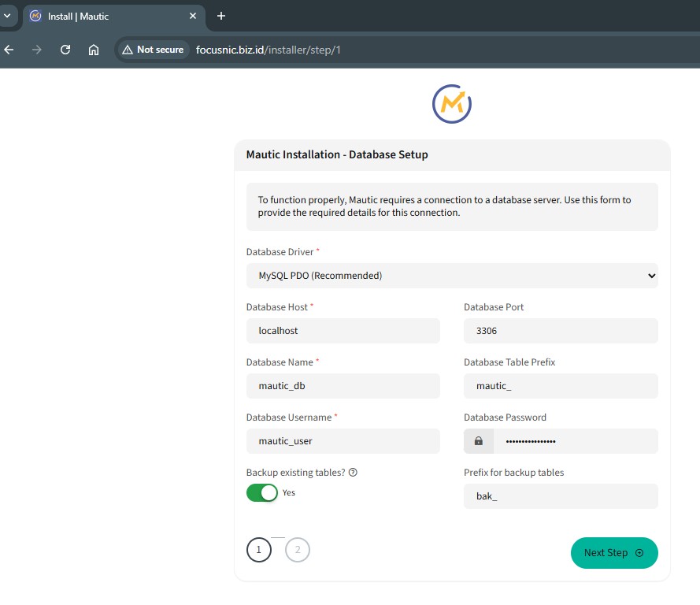Click the Not secure warning badge
This screenshot has height=605, width=700.
153,50
